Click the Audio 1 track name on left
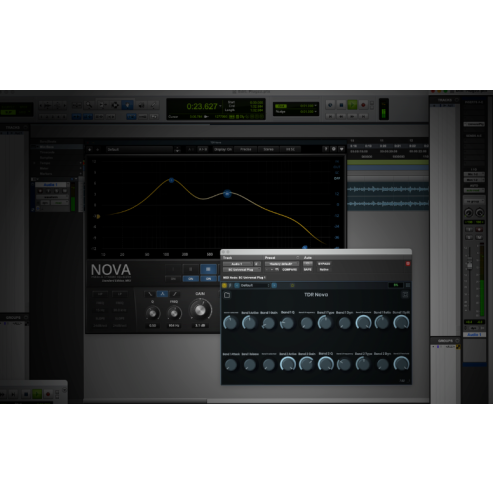 pyautogui.click(x=51, y=185)
